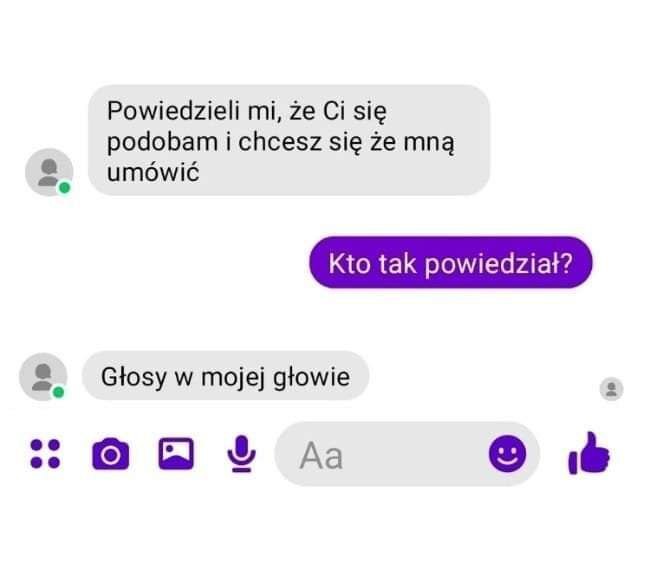Viewport: 650px width, 563px height.
Task: Open the four-dots more actions menu
Action: pyautogui.click(x=45, y=454)
